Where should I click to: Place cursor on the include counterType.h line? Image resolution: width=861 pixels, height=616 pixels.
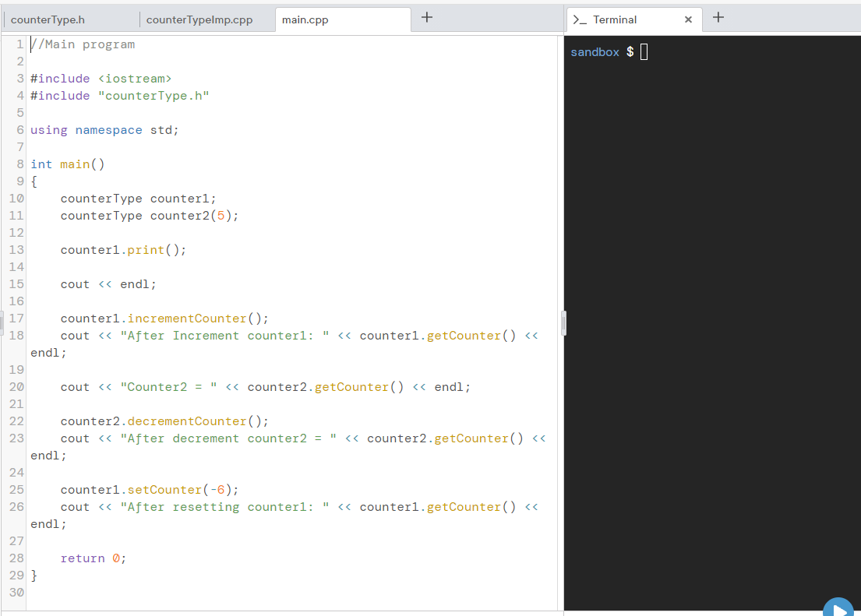(x=117, y=95)
